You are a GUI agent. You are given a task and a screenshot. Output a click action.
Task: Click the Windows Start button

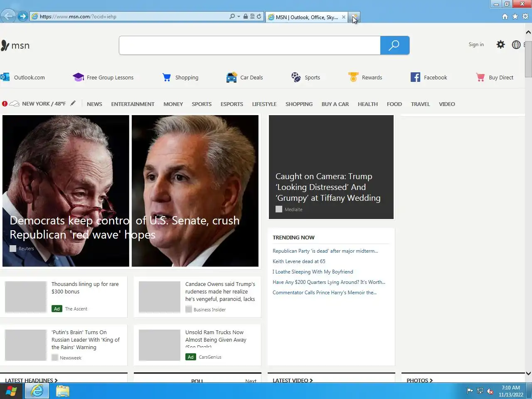click(x=11, y=391)
